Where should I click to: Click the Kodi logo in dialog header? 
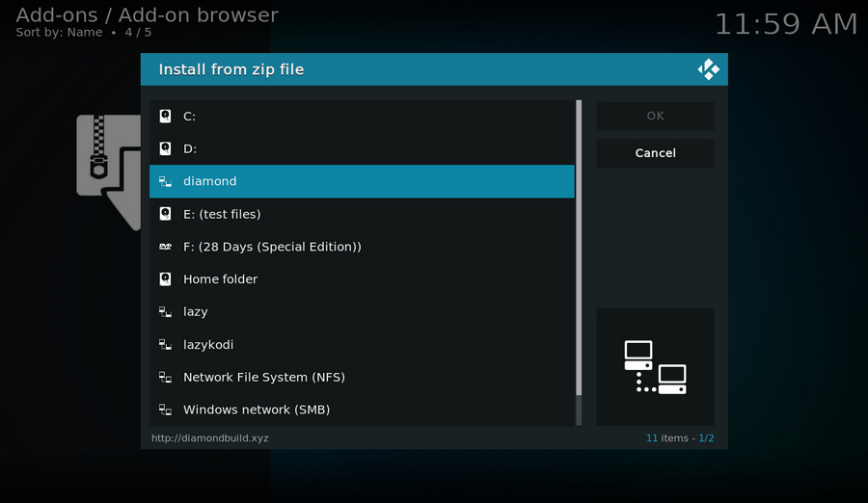pyautogui.click(x=708, y=69)
